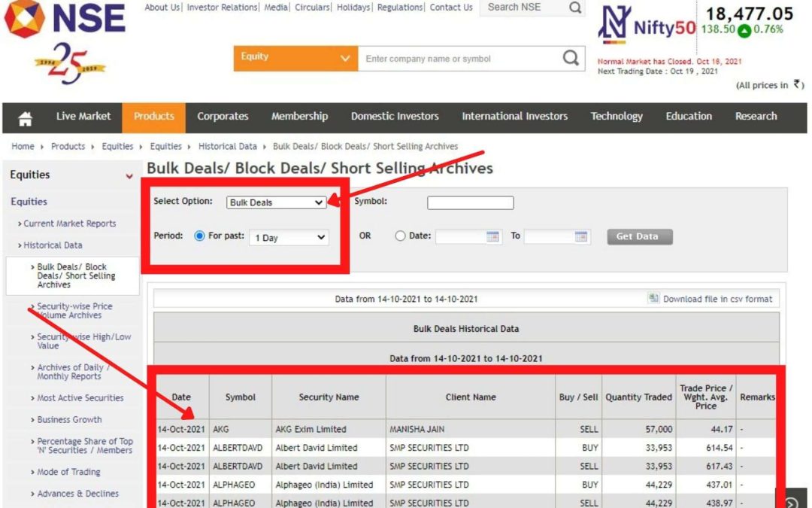Open the Live Market menu
Image resolution: width=812 pixels, height=508 pixels.
point(83,116)
